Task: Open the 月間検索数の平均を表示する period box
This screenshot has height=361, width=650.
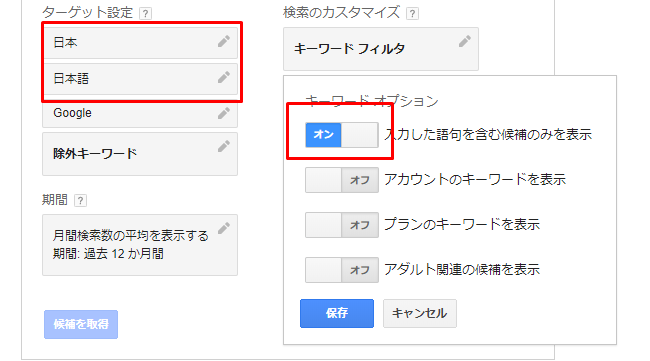Action: click(x=140, y=245)
